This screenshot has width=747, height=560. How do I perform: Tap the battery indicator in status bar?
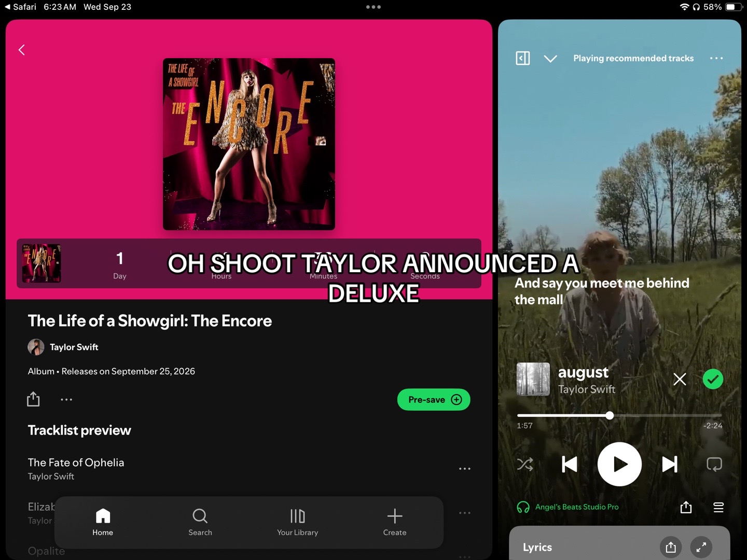tap(734, 7)
